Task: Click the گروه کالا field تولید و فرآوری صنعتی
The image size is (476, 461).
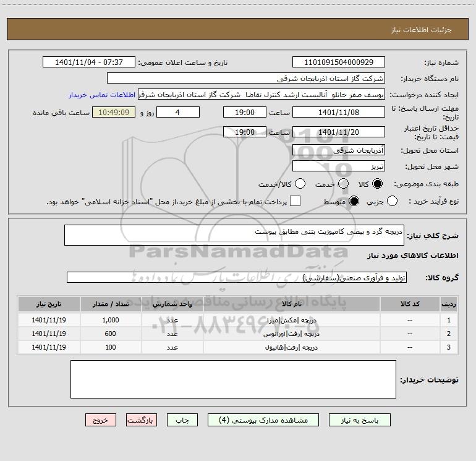Action: (237, 277)
